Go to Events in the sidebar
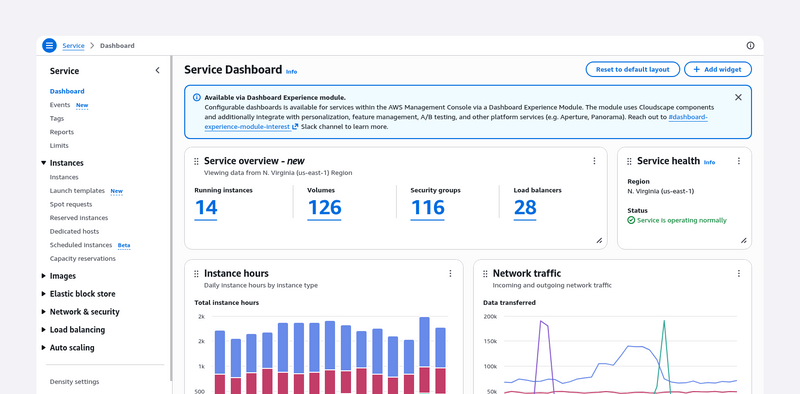 [60, 105]
